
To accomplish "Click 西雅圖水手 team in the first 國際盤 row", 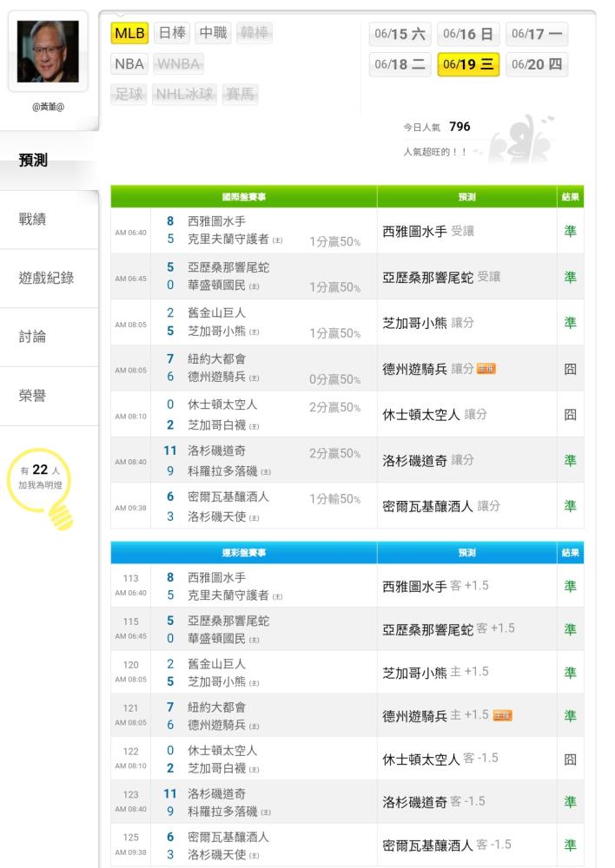I will click(x=217, y=220).
